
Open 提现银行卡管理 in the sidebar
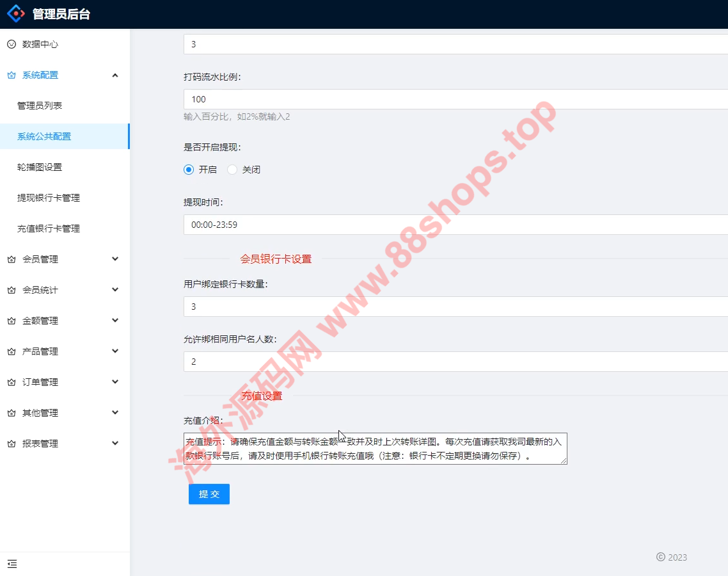(49, 198)
